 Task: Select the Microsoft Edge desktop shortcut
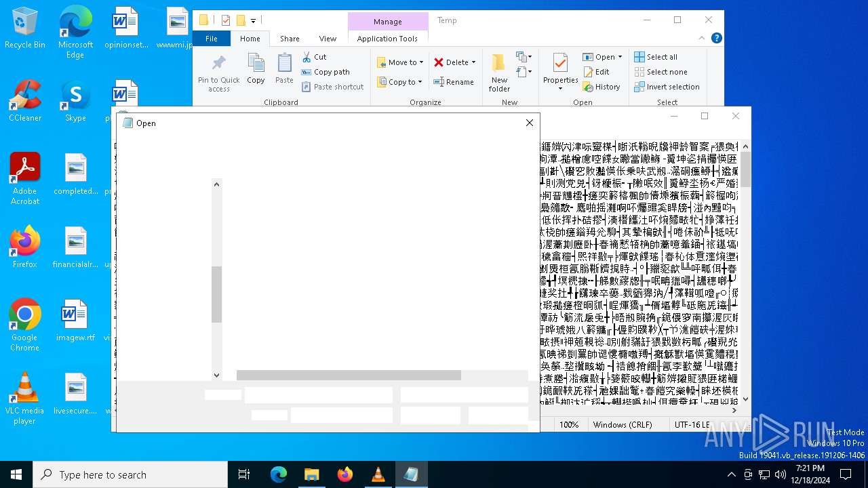click(75, 32)
